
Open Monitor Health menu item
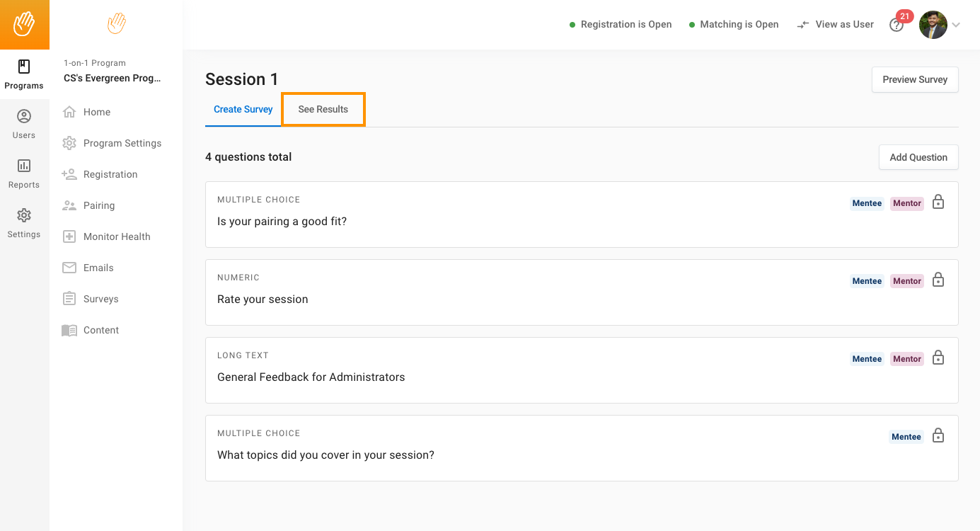pos(116,236)
